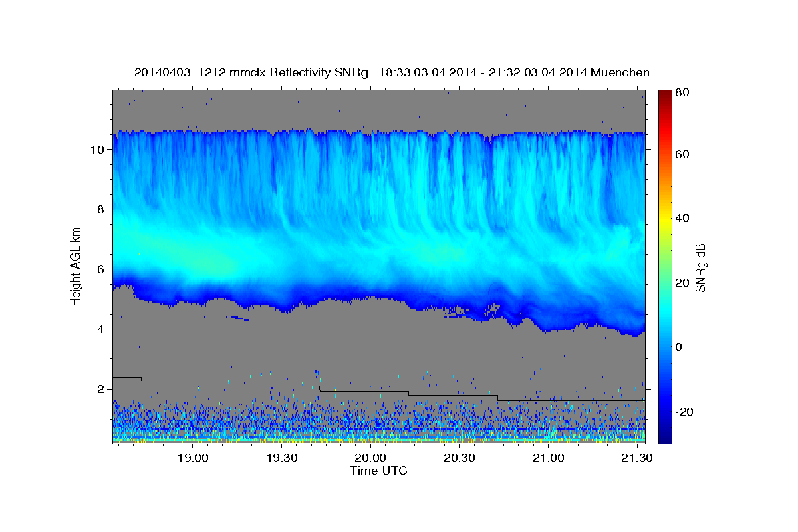Click the 21:30 time tick label

pos(637,458)
